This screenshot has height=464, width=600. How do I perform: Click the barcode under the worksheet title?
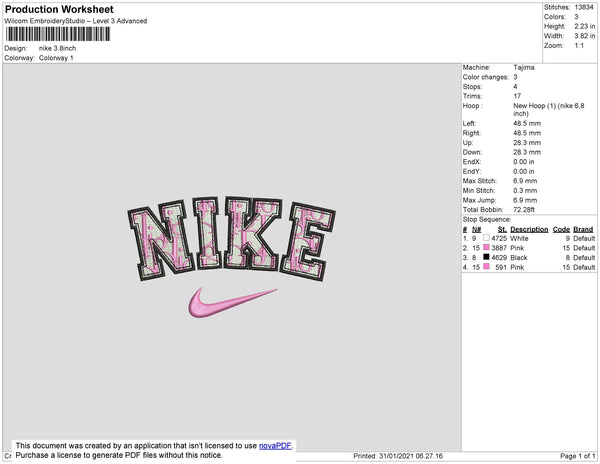[58, 34]
